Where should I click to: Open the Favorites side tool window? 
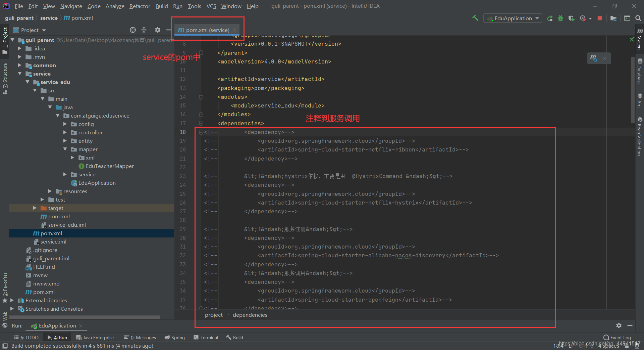tap(5, 288)
